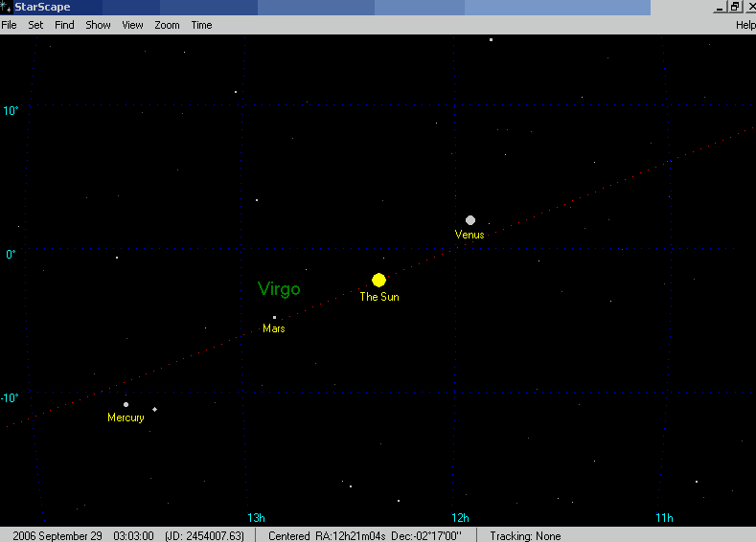Click the StarScape window title text
Viewport: 756px width, 542px height.
click(42, 8)
